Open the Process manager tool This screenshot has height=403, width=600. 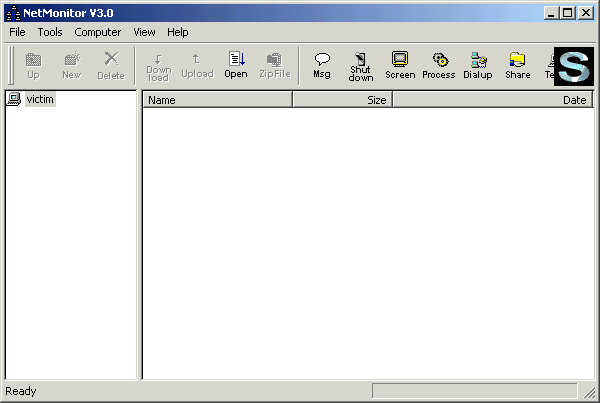click(439, 66)
